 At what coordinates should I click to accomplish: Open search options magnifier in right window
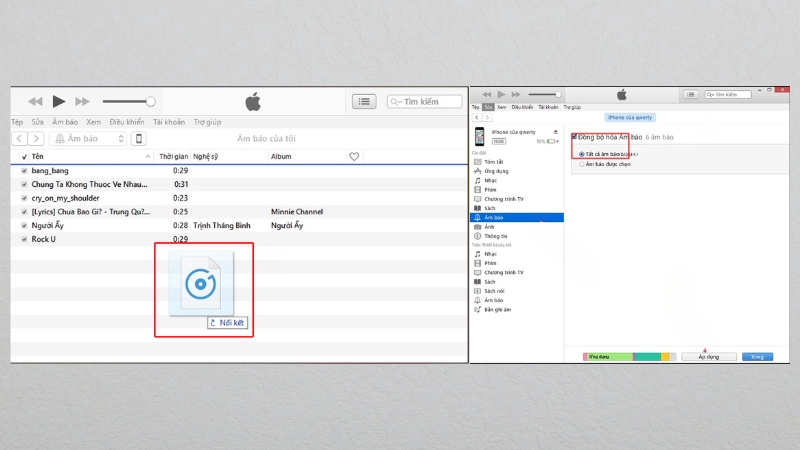710,94
